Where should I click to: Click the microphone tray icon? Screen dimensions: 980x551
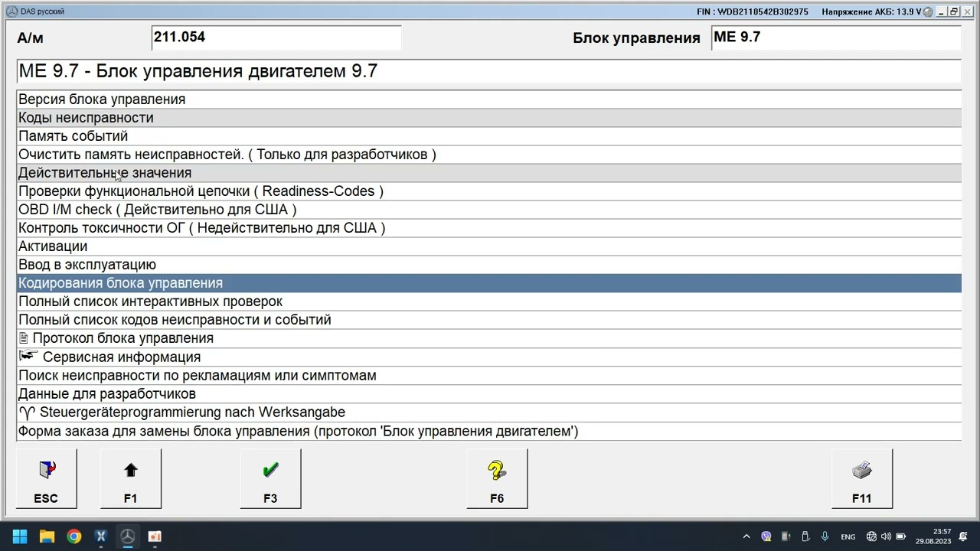coord(825,536)
